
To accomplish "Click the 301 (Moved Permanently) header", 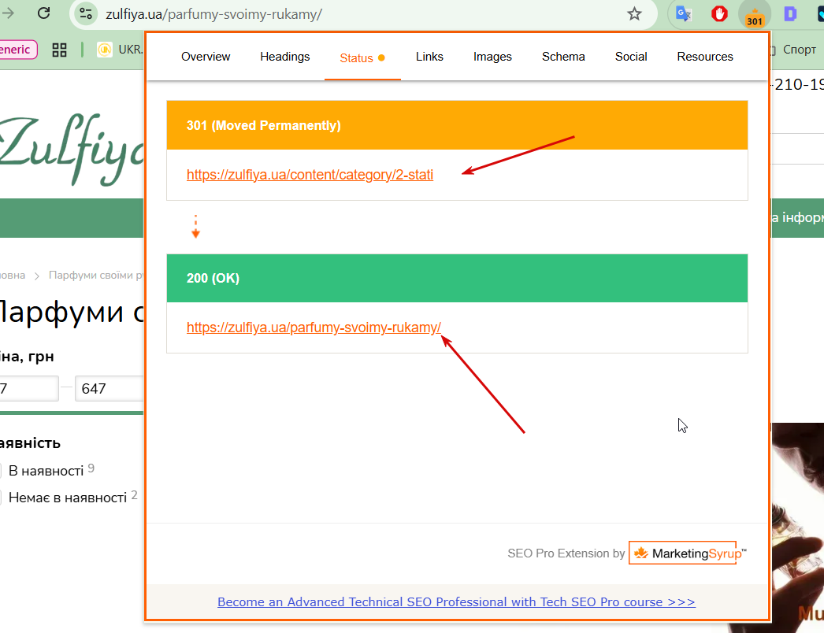I will 457,125.
